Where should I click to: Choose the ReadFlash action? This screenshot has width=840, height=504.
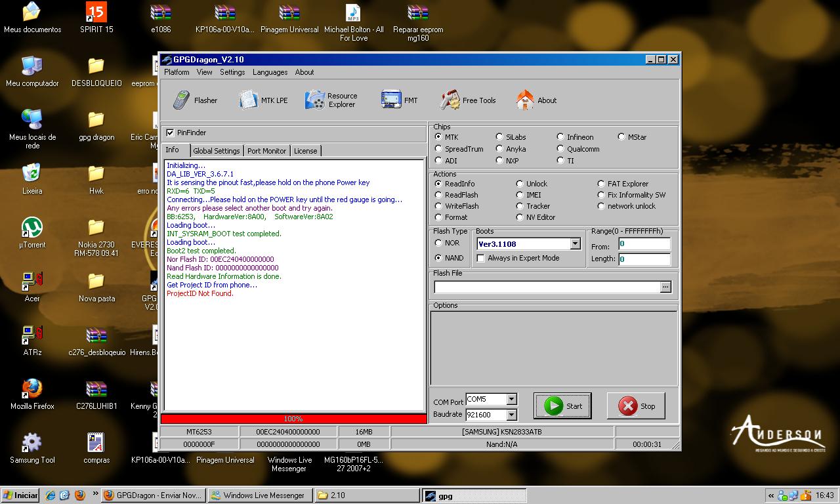coord(438,195)
